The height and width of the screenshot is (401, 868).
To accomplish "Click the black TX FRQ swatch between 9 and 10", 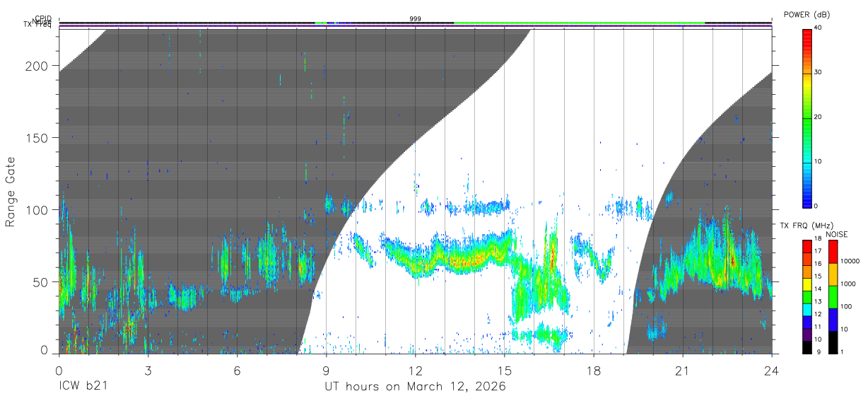I will (807, 347).
